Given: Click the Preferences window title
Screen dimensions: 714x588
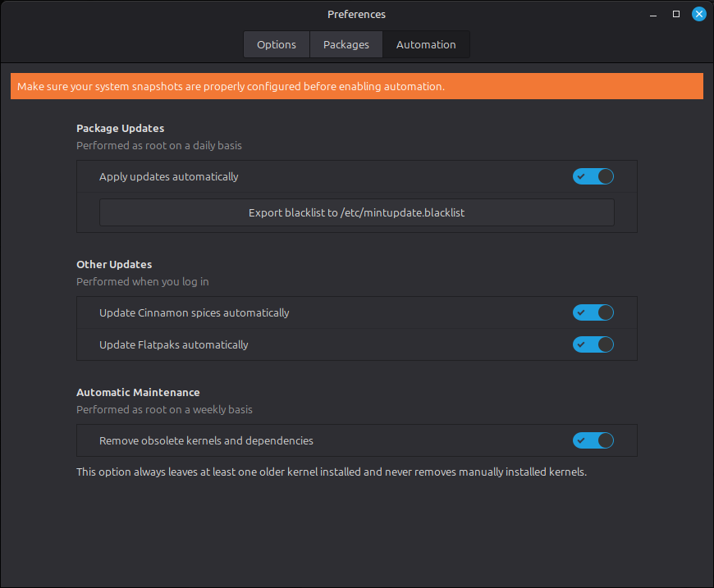Looking at the screenshot, I should coord(356,14).
